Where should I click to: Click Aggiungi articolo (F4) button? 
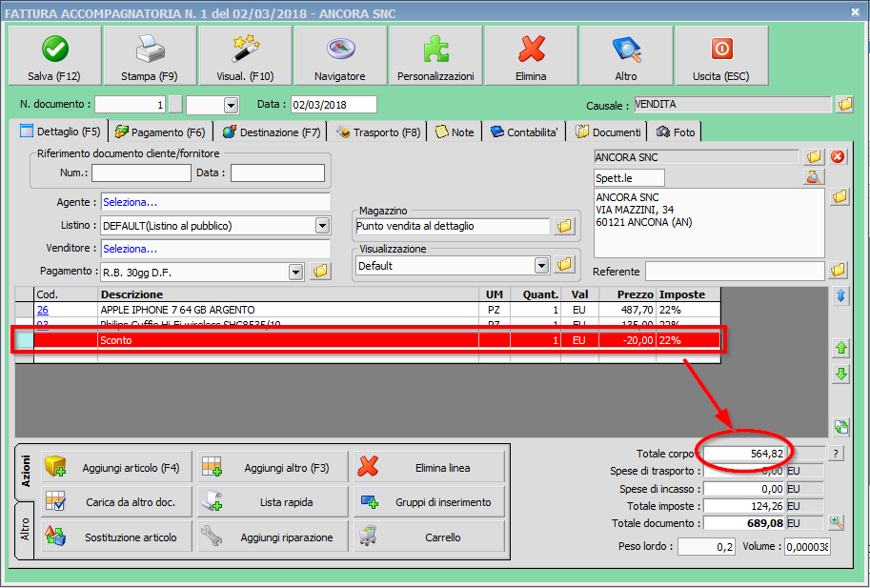click(x=116, y=467)
